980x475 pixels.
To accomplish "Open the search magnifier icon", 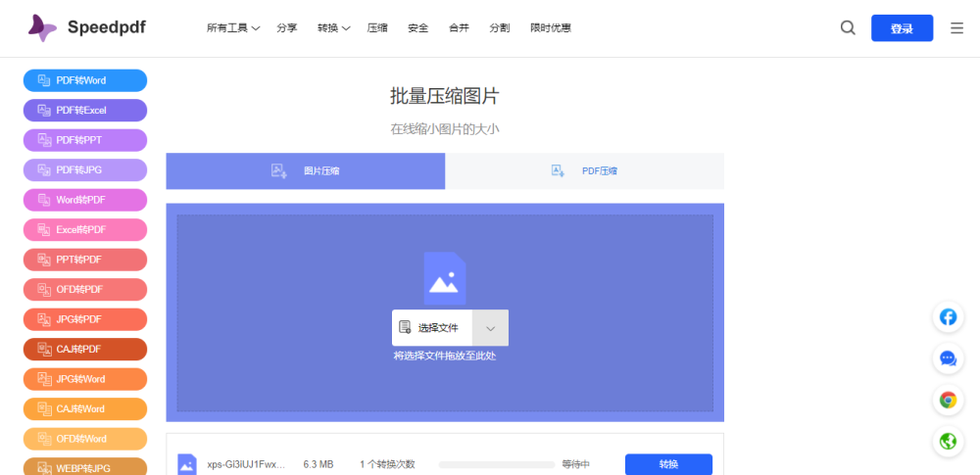I will (848, 28).
